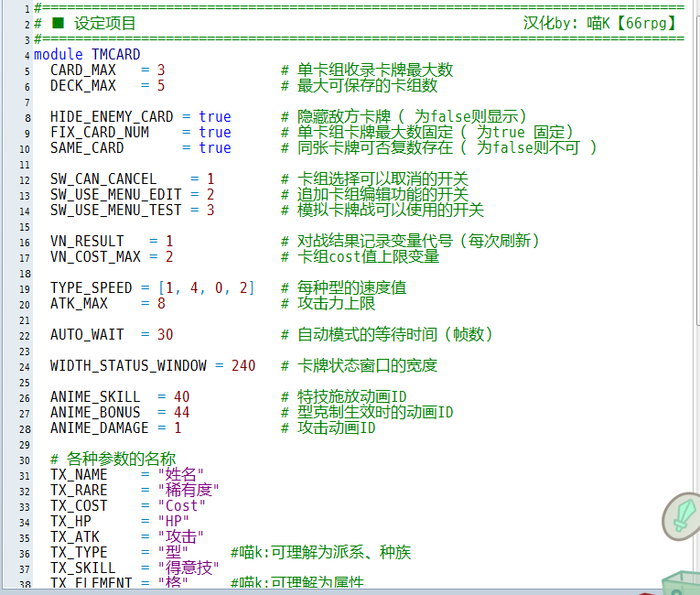Screen dimensions: 700x595
Task: Click the CARD_MAX constant on line 5
Action: [x=83, y=70]
